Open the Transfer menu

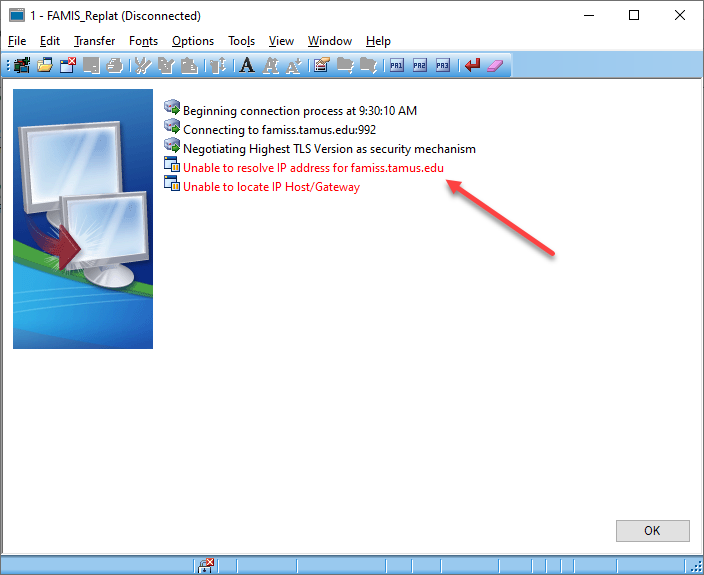94,41
